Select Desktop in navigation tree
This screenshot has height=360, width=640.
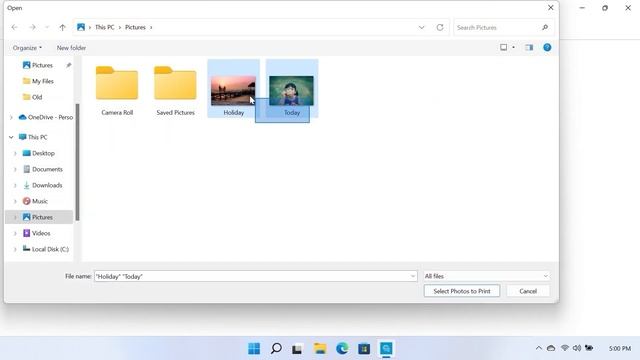(x=39, y=153)
